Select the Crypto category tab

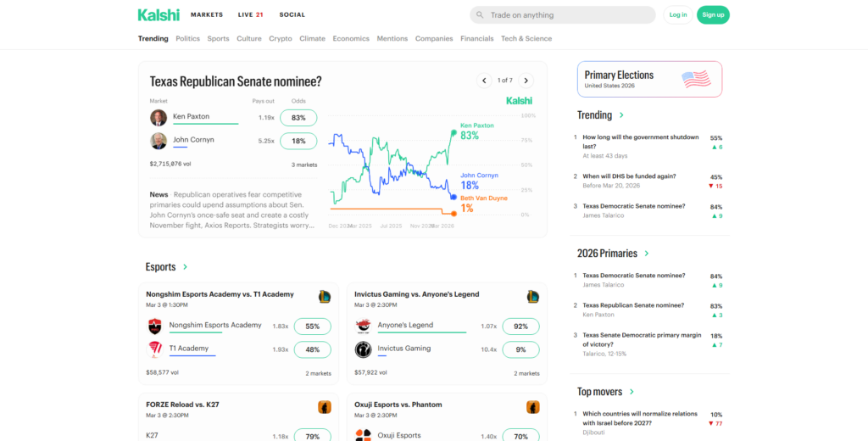pos(281,39)
